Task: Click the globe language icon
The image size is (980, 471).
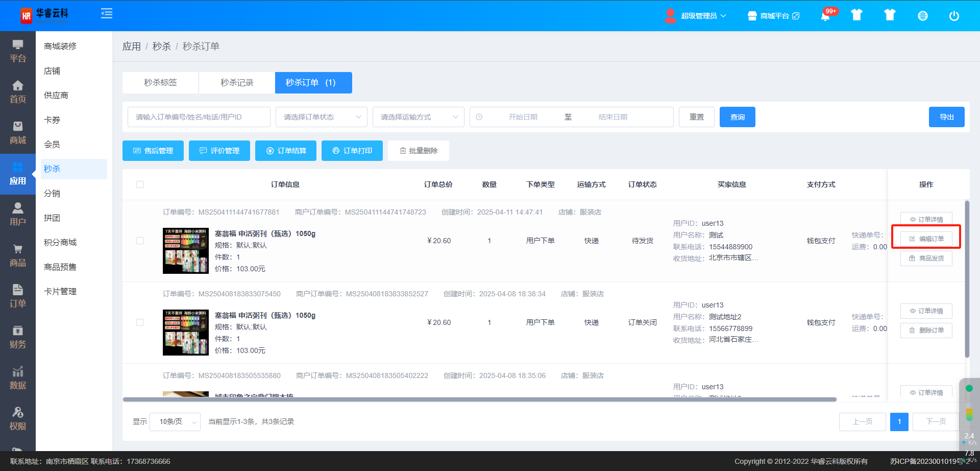Action: tap(922, 16)
